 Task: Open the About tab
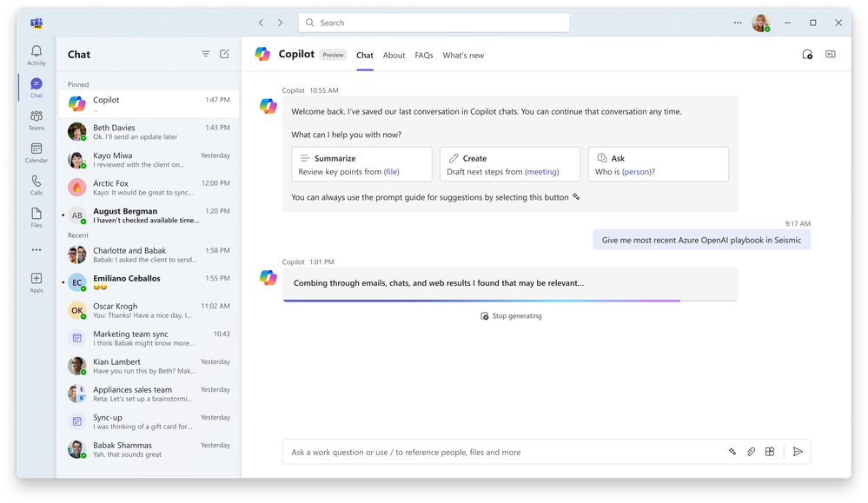point(394,56)
